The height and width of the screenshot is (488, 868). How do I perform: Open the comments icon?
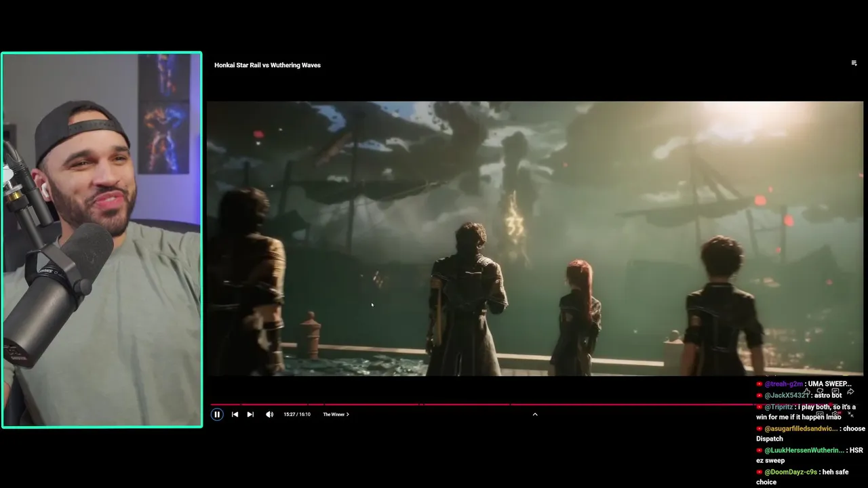coord(835,391)
